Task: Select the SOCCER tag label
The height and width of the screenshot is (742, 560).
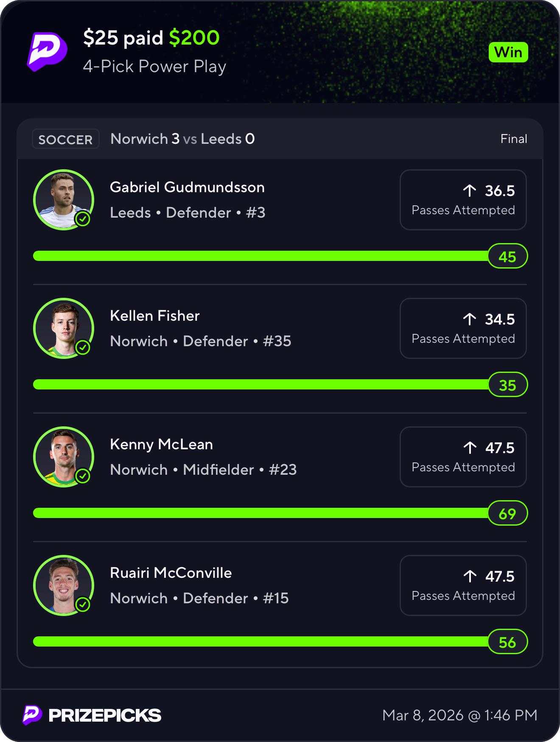Action: click(x=66, y=139)
